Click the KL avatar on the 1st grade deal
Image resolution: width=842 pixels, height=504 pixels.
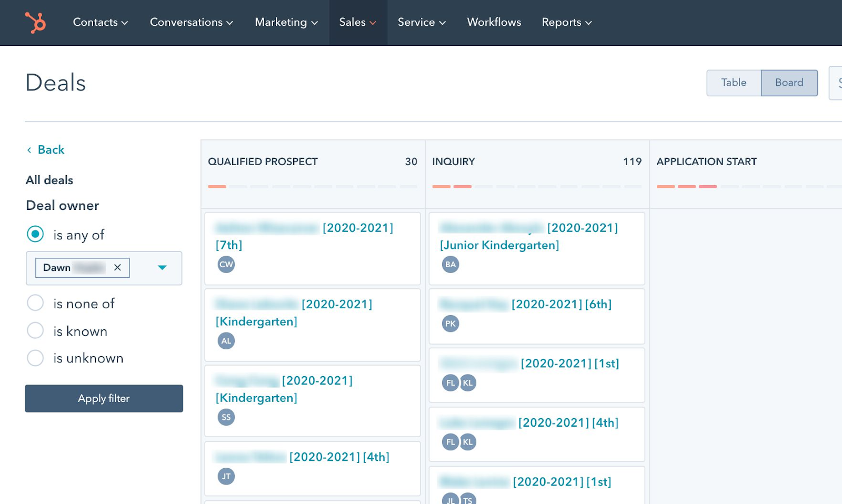click(x=468, y=382)
